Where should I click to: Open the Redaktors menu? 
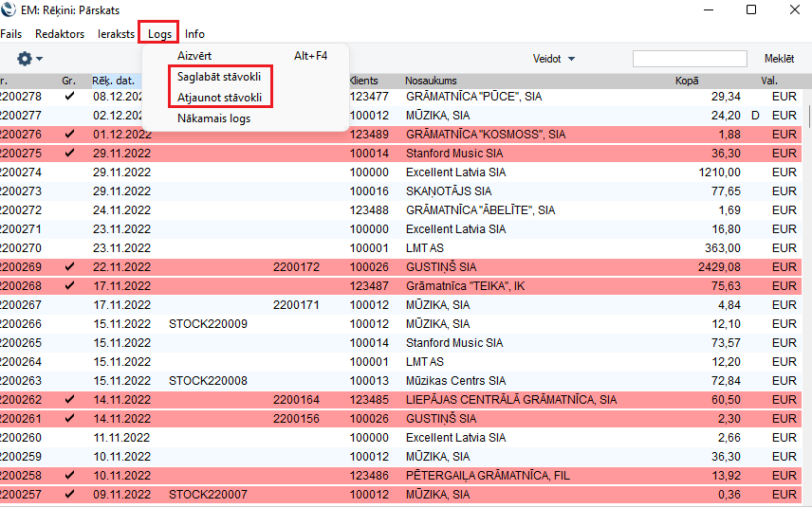[x=60, y=34]
